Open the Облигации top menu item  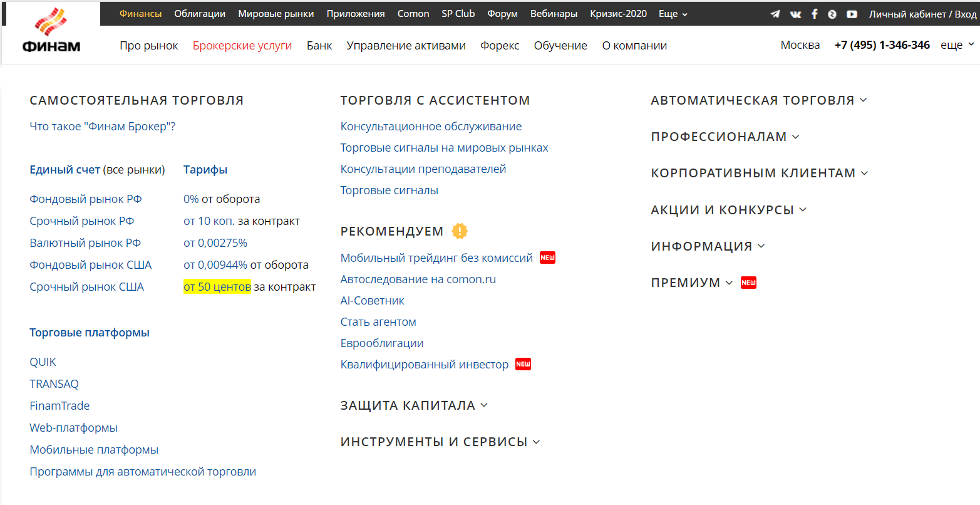[200, 14]
